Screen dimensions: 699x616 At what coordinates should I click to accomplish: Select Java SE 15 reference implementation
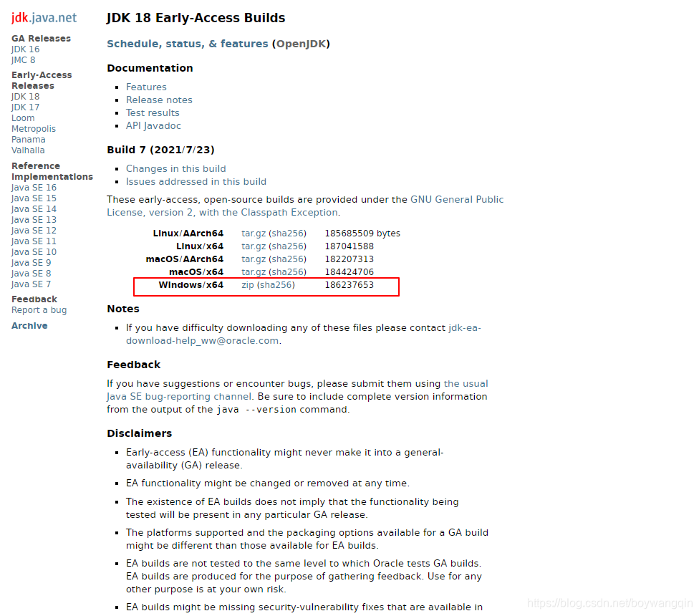[34, 198]
